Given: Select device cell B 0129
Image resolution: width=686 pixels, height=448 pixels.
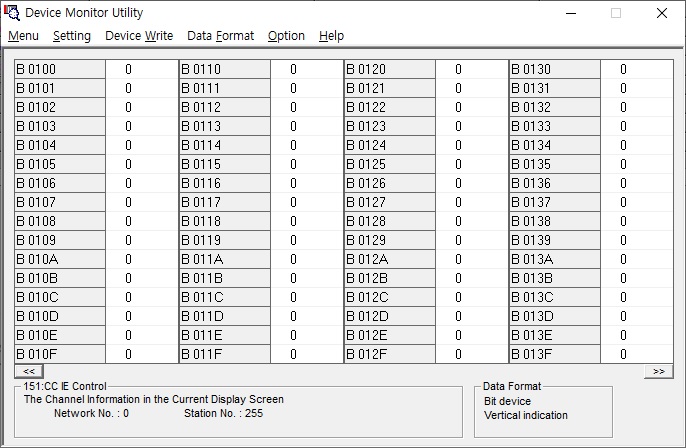Looking at the screenshot, I should click(x=390, y=240).
